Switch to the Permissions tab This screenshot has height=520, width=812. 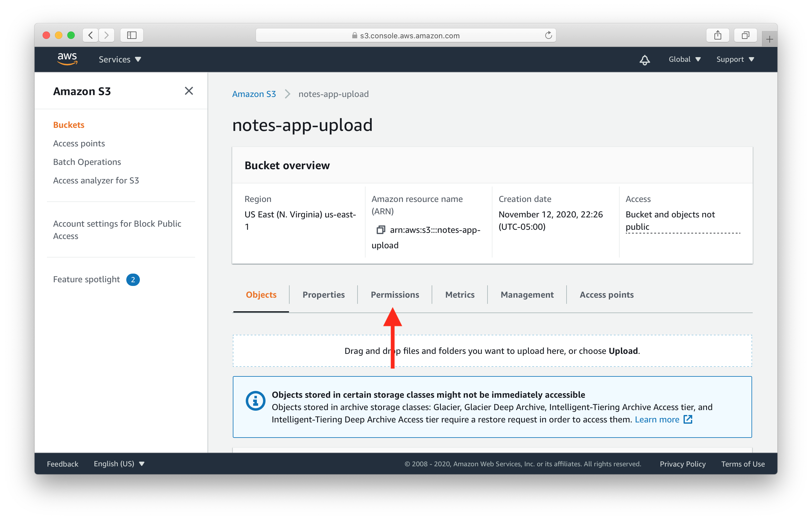coord(395,295)
